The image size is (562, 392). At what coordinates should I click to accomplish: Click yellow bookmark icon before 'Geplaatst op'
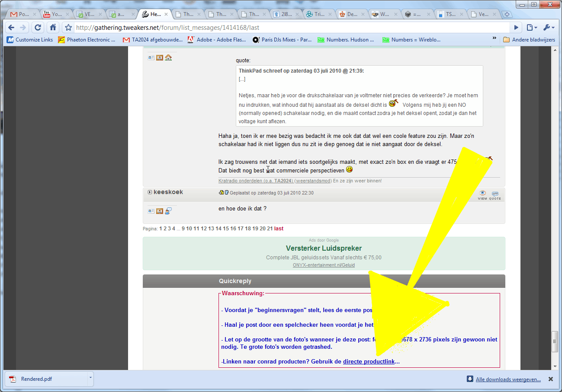tap(221, 193)
